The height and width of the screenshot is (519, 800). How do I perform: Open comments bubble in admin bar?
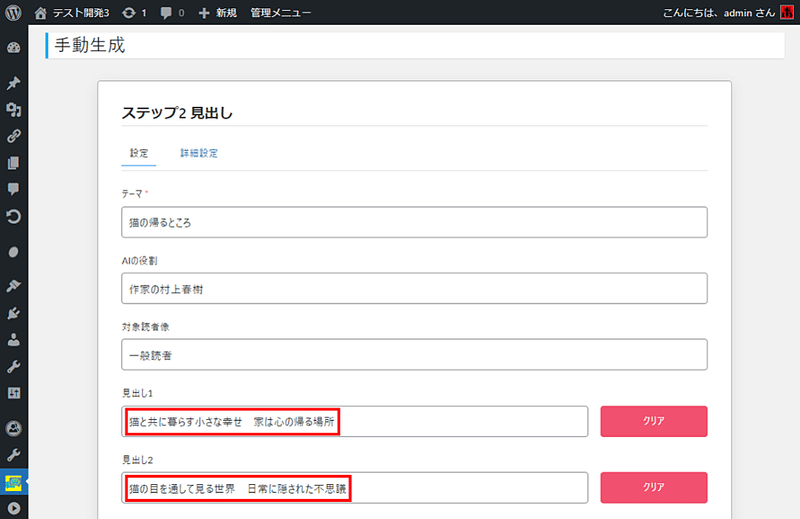(x=166, y=13)
